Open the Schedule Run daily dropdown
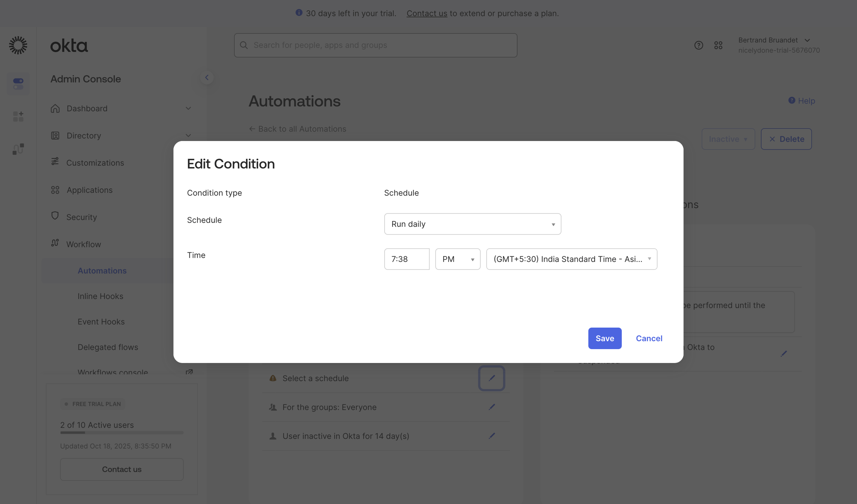857x504 pixels. click(x=472, y=224)
